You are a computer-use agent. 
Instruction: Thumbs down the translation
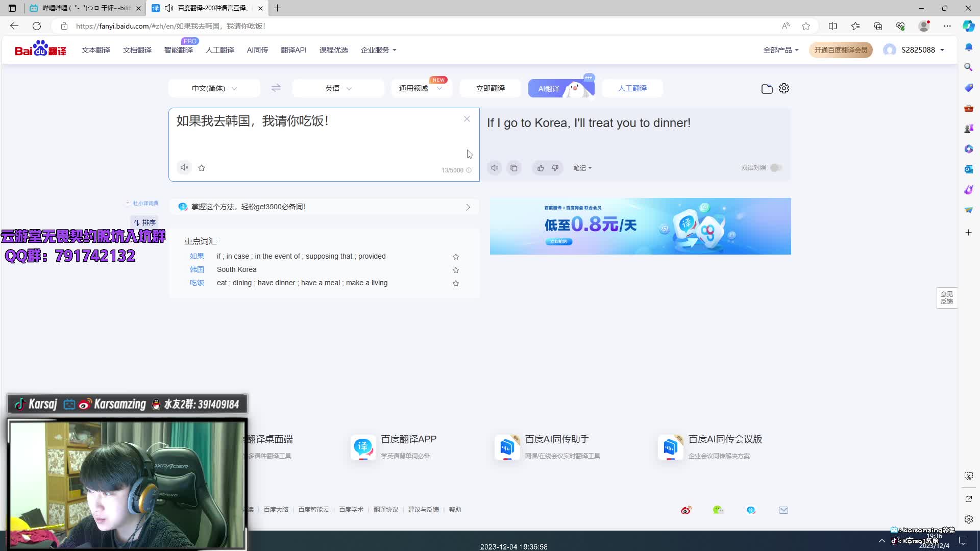(x=555, y=168)
